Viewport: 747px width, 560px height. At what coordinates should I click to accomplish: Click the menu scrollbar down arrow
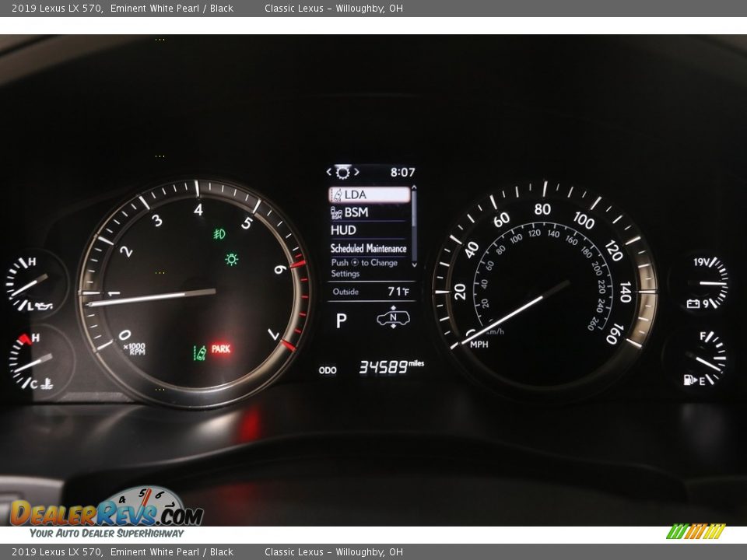tap(414, 264)
